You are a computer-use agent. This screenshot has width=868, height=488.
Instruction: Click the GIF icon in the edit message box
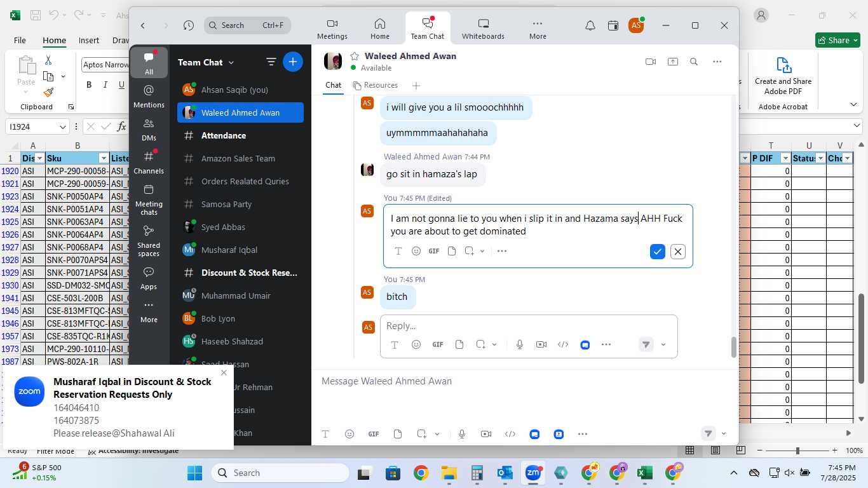click(x=434, y=251)
